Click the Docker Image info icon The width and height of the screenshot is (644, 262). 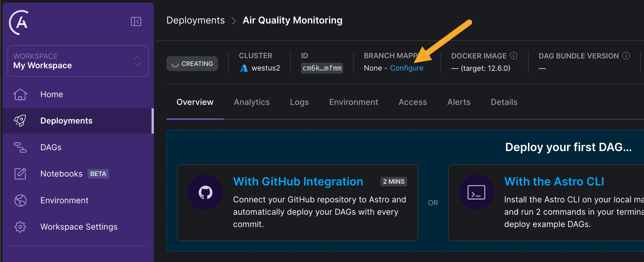click(x=514, y=56)
